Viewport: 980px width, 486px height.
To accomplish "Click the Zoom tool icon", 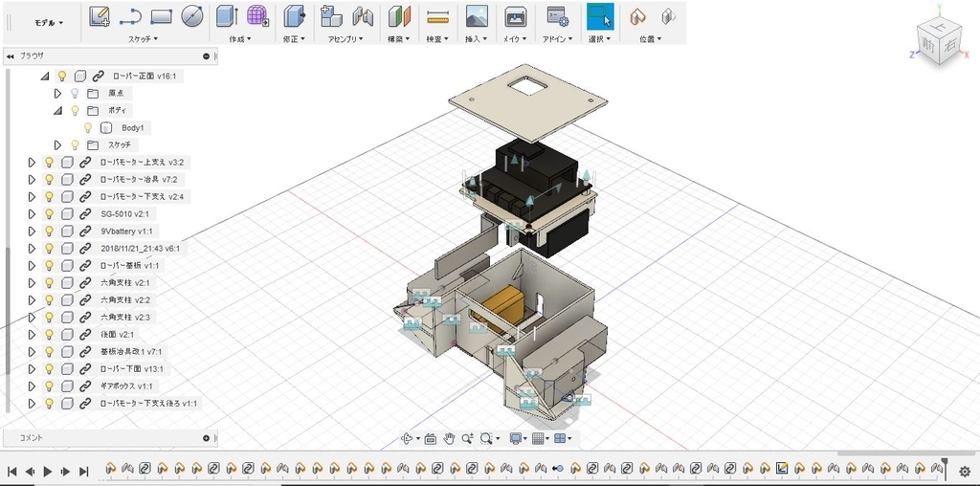I will [467, 438].
